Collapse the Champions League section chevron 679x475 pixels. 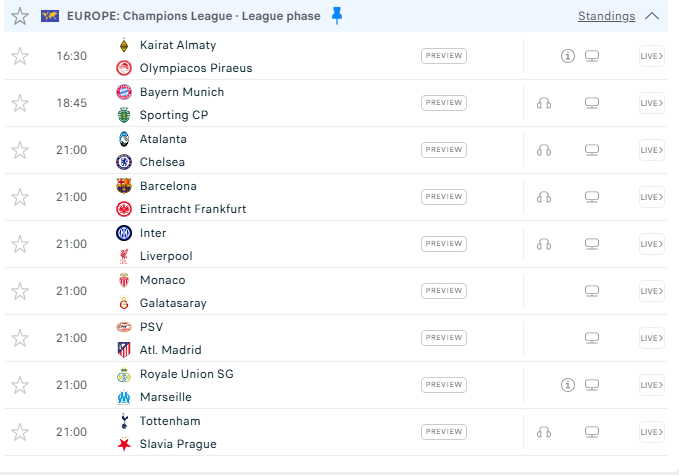(653, 16)
